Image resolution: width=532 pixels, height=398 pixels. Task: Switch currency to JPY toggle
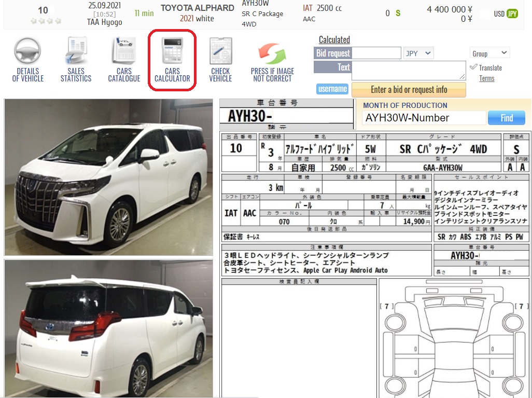pyautogui.click(x=512, y=13)
